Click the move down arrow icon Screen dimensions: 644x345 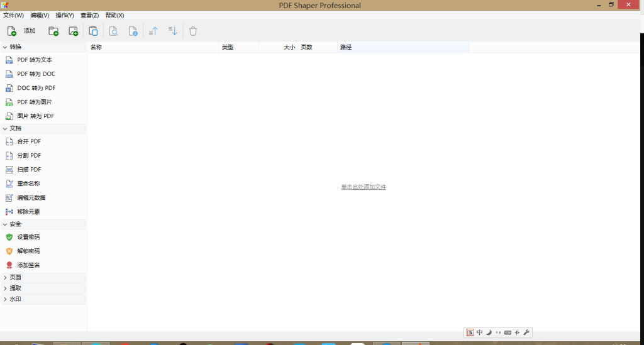[x=173, y=31]
